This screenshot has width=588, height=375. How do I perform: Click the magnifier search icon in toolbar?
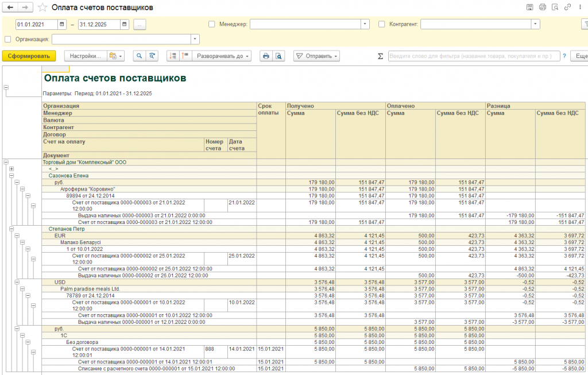point(140,56)
